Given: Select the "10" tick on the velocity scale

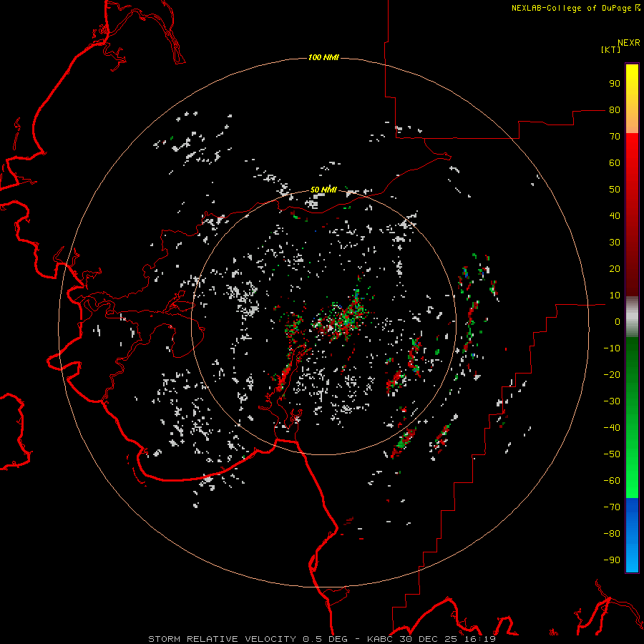Looking at the screenshot, I should pos(615,296).
